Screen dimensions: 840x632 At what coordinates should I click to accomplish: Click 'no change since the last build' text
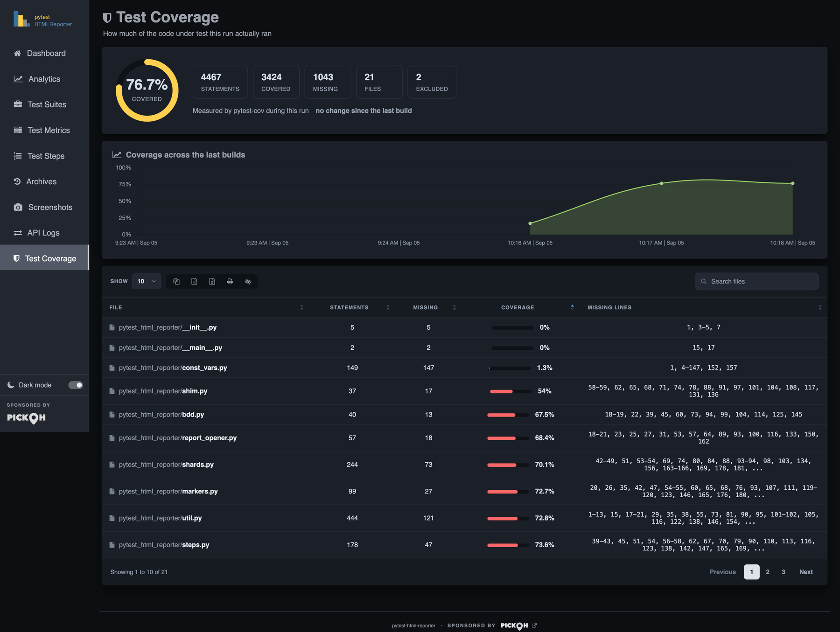(364, 111)
